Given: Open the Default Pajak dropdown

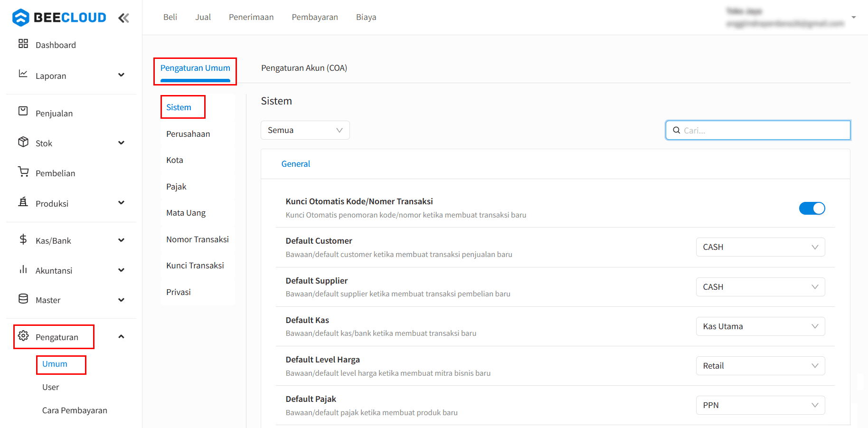Looking at the screenshot, I should tap(760, 405).
